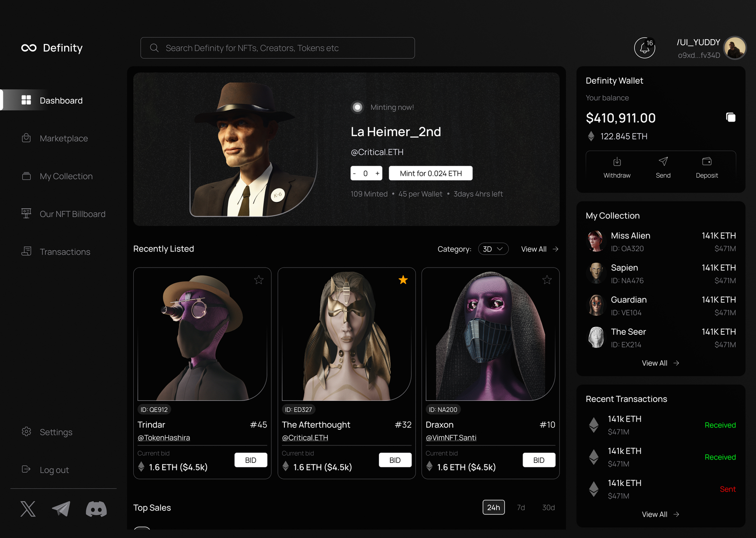Screen dimensions: 756x538
Task: Expand the Category 3D dropdown
Action: click(x=493, y=249)
